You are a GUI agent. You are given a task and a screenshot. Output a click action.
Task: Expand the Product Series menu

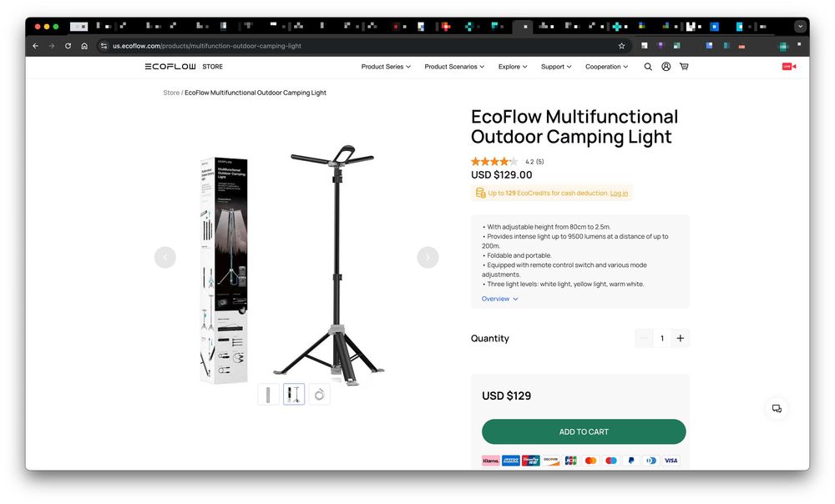pos(386,67)
